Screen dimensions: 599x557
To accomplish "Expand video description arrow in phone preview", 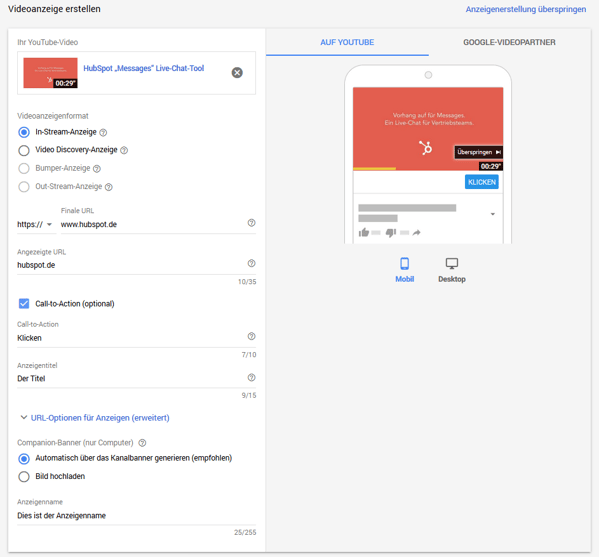I will coord(493,214).
